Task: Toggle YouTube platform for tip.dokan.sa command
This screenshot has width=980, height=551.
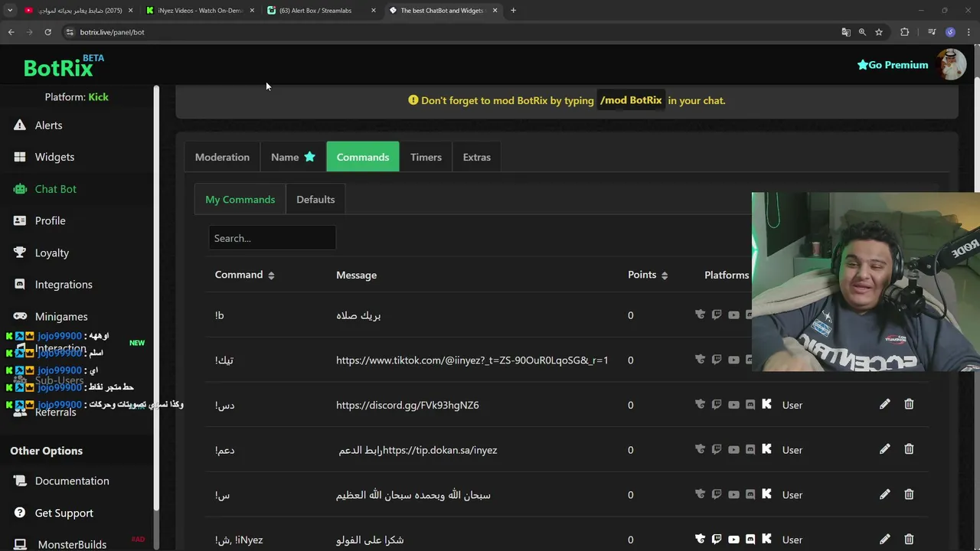Action: click(733, 449)
